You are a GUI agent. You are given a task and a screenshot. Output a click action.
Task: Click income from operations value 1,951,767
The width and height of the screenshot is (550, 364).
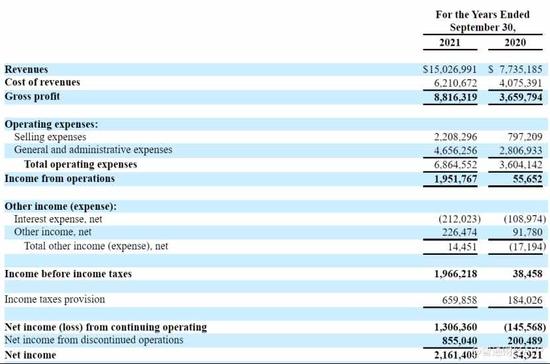[455, 179]
